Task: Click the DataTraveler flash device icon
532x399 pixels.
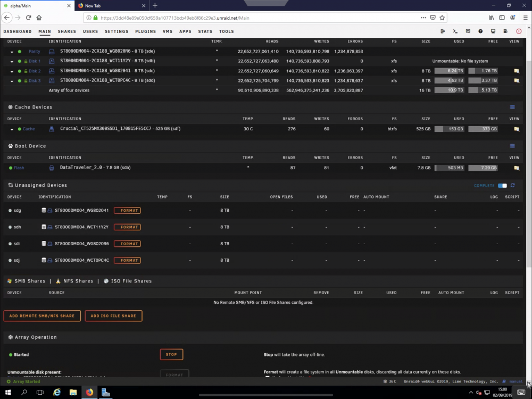Action: coord(52,168)
